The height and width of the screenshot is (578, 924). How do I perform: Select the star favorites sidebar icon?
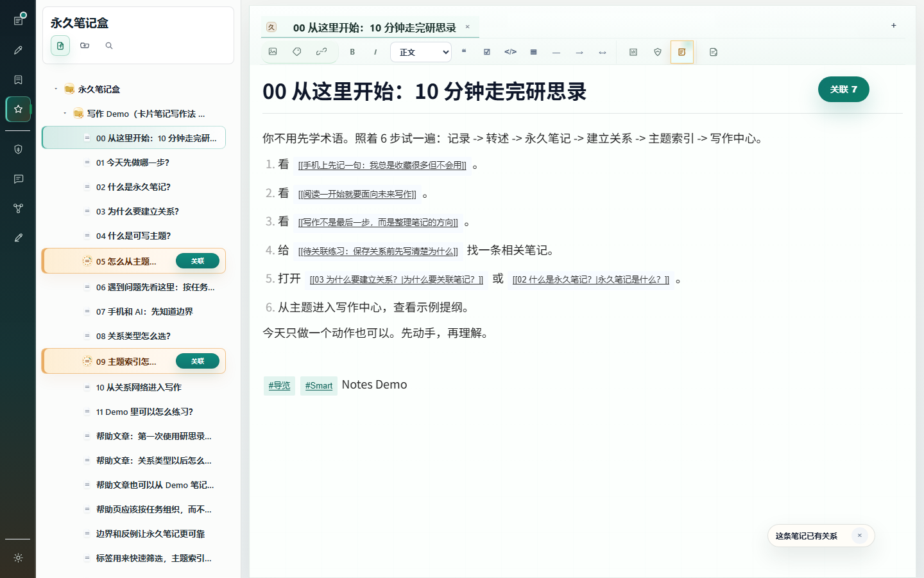(18, 109)
